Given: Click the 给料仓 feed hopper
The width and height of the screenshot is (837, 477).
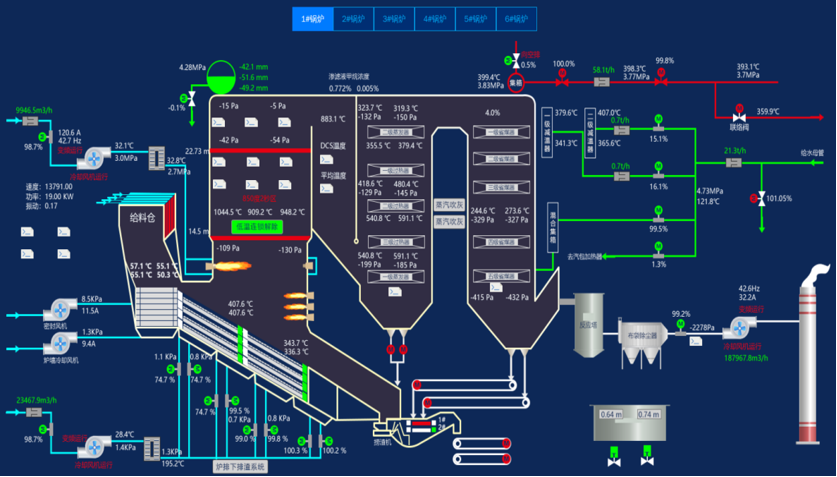Looking at the screenshot, I should pyautogui.click(x=143, y=217).
